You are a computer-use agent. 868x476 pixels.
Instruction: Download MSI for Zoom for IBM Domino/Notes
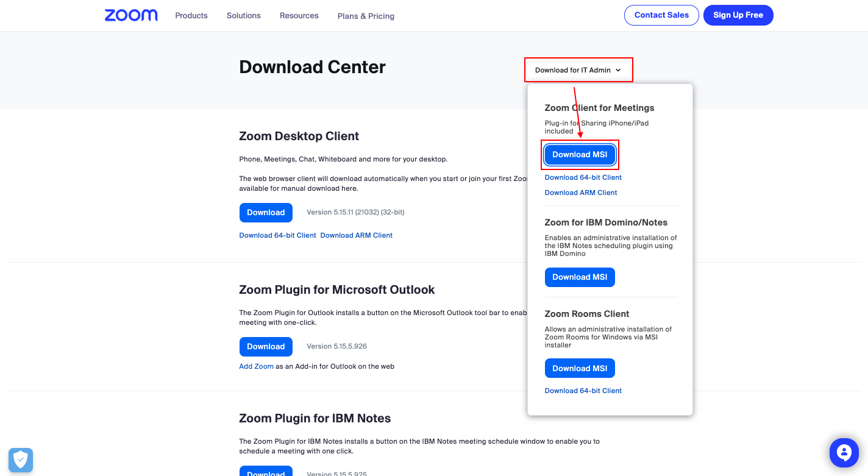(580, 277)
